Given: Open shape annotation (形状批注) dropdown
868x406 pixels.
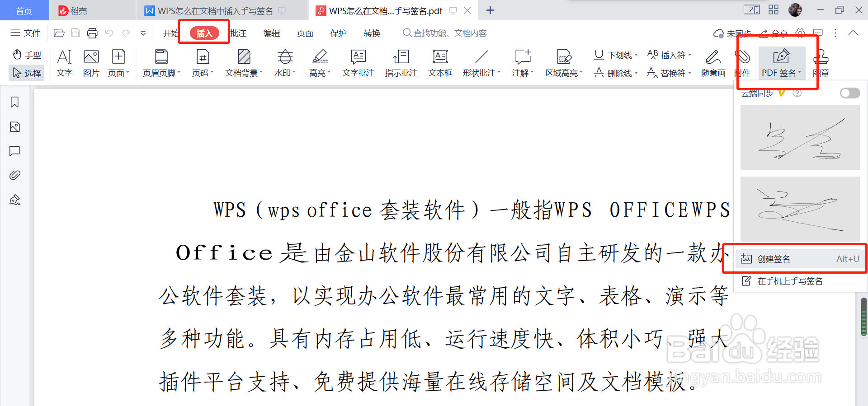Looking at the screenshot, I should [x=481, y=63].
